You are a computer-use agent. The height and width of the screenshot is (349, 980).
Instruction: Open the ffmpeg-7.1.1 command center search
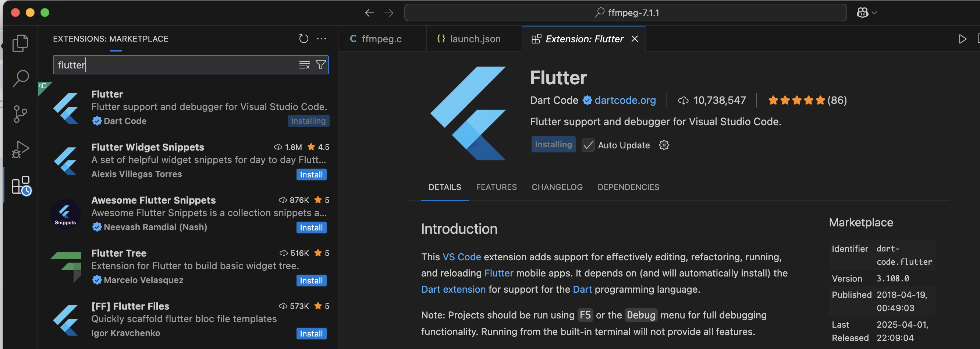point(625,13)
